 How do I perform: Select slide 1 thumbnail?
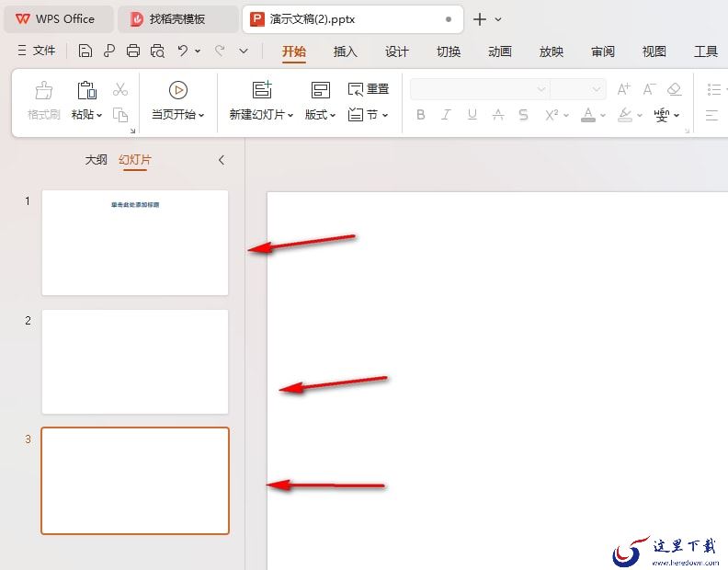(x=135, y=243)
